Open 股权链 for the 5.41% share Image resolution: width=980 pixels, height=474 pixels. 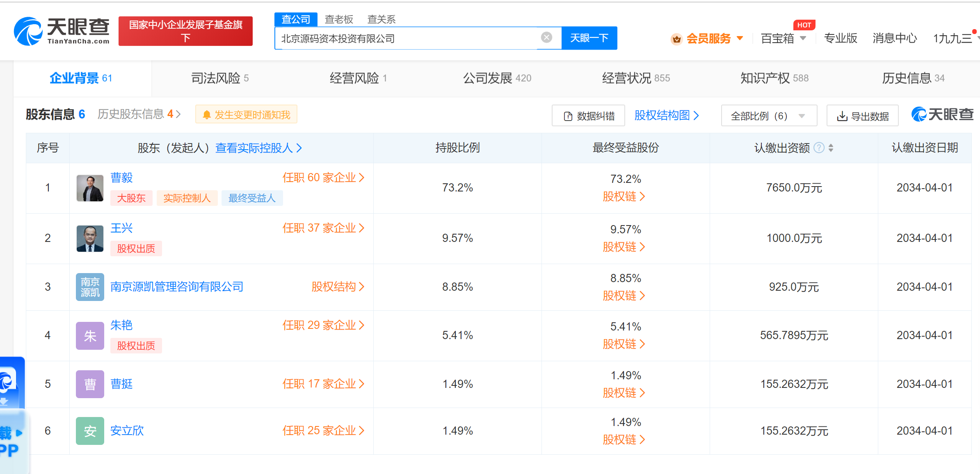point(624,344)
